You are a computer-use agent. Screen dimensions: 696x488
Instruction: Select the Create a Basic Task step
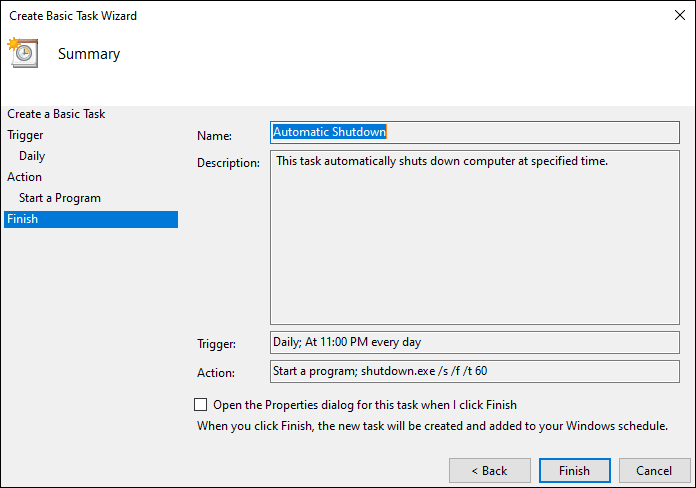coord(56,114)
